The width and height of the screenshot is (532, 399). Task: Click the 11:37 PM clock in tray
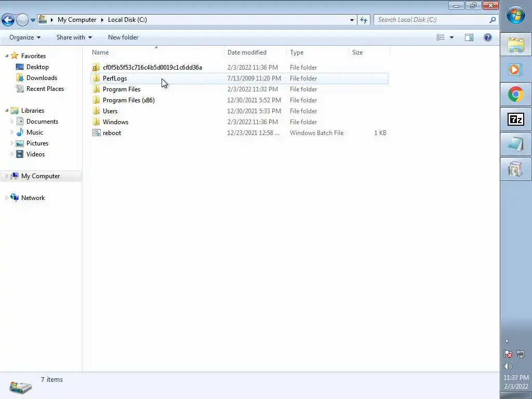(x=516, y=377)
